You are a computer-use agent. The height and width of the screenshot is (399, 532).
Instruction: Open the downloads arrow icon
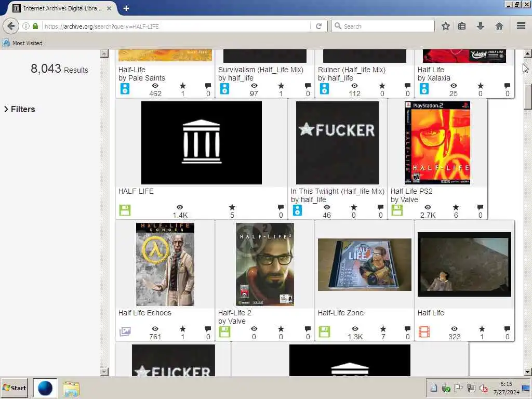[481, 26]
